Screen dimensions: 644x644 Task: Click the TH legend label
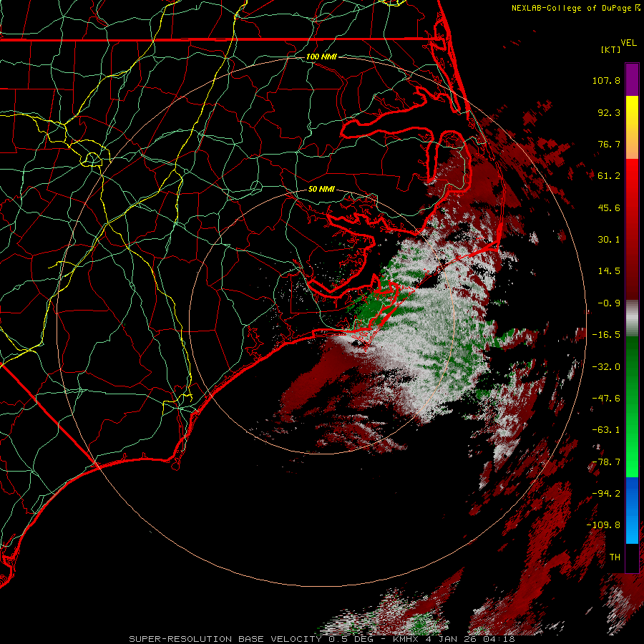coord(615,557)
